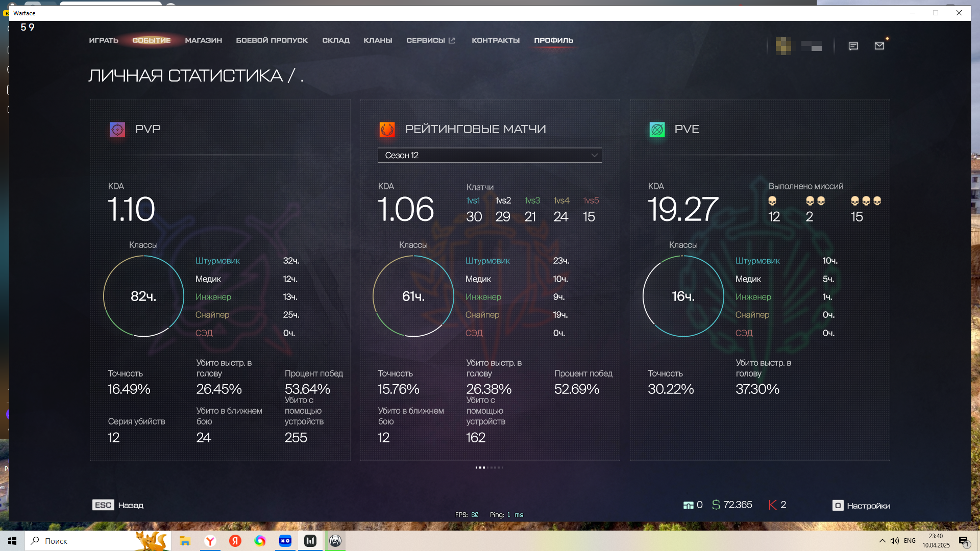This screenshot has width=980, height=551.
Task: Expand the Сезон 12 season dropdown
Action: [489, 155]
